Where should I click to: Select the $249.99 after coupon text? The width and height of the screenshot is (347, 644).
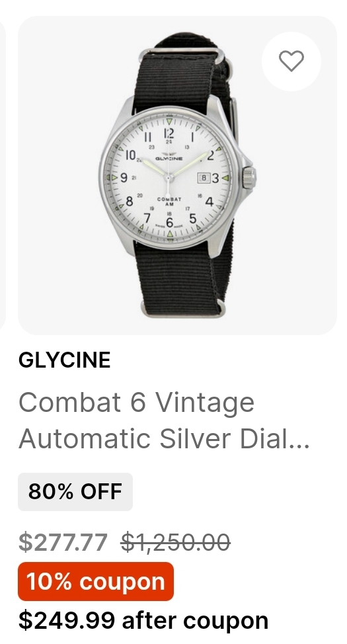143,620
